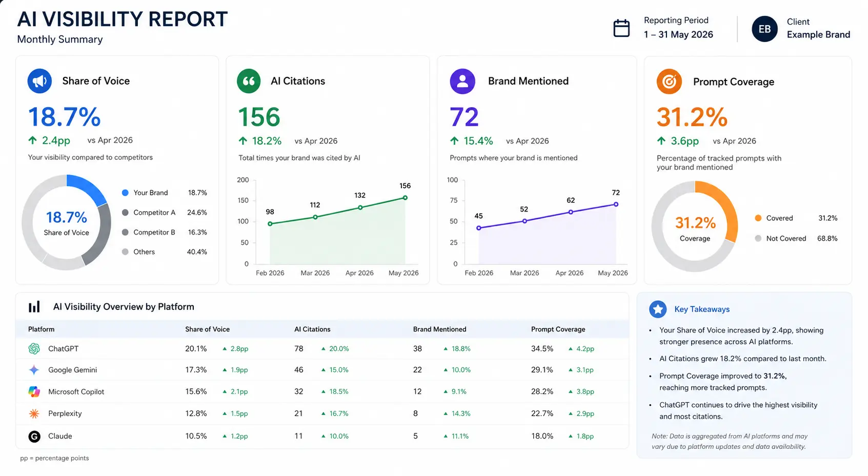Click the ChatGPT platform name
Image resolution: width=868 pixels, height=476 pixels.
pos(63,348)
